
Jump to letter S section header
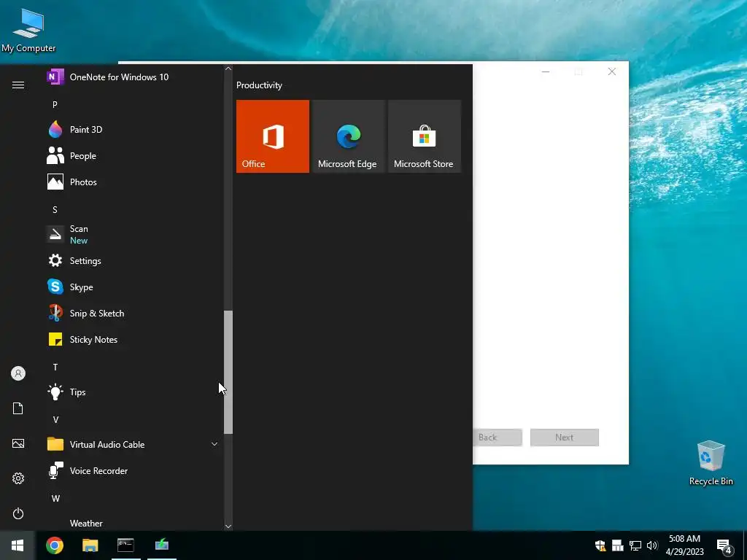[x=55, y=209]
